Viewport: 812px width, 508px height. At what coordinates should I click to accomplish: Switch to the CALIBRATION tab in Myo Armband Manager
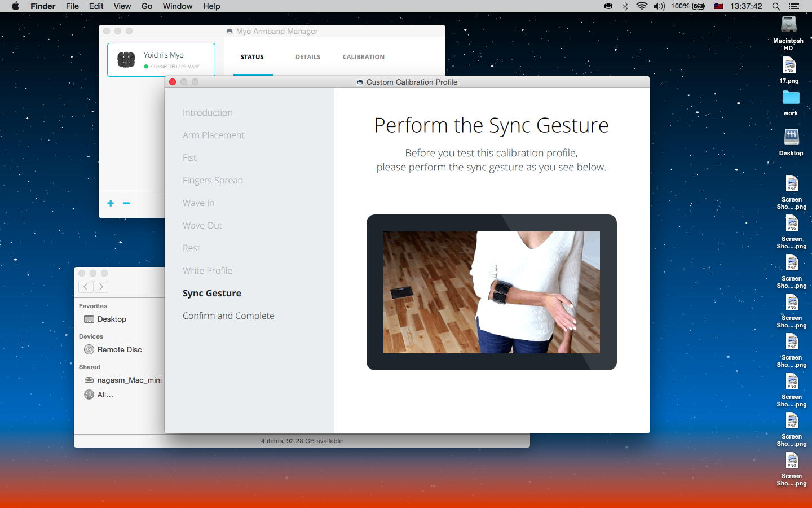364,57
